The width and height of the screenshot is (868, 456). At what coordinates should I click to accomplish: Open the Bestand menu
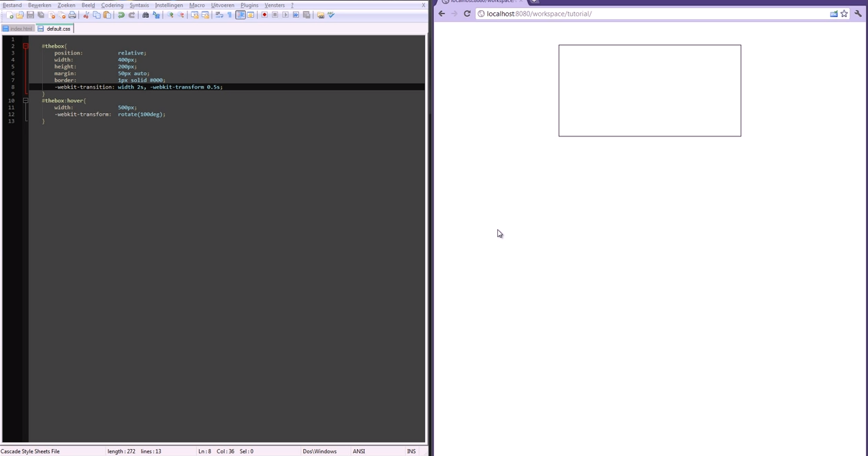(12, 5)
